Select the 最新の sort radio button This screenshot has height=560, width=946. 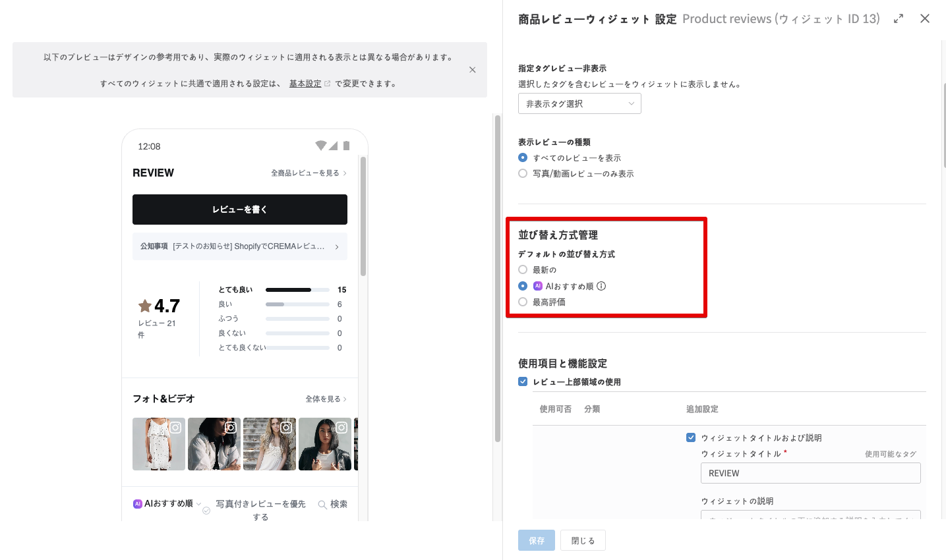tap(523, 269)
